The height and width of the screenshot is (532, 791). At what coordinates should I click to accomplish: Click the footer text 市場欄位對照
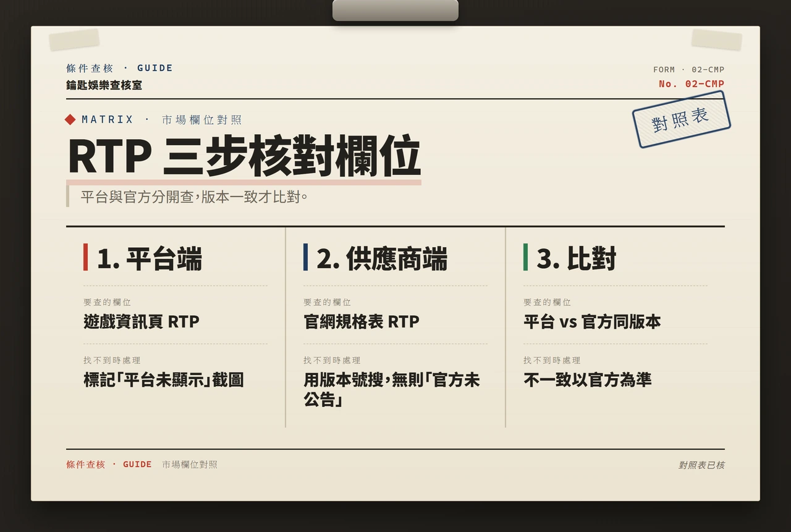click(190, 464)
